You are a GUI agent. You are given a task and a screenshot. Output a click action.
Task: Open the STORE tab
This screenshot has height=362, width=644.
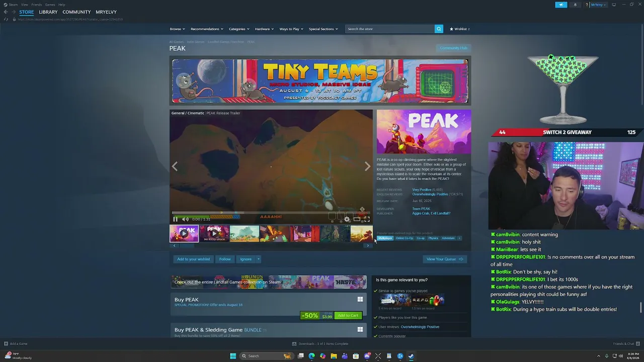pyautogui.click(x=27, y=12)
